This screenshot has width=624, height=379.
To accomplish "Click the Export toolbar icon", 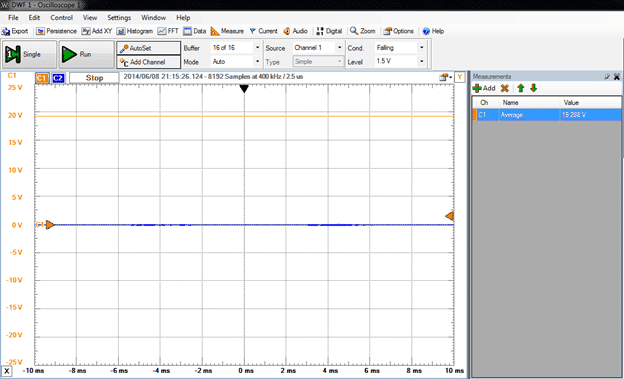I will 15,31.
